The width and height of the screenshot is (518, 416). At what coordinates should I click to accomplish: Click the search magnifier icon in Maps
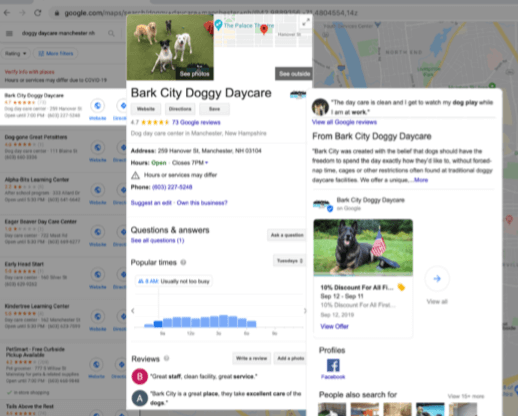click(111, 33)
